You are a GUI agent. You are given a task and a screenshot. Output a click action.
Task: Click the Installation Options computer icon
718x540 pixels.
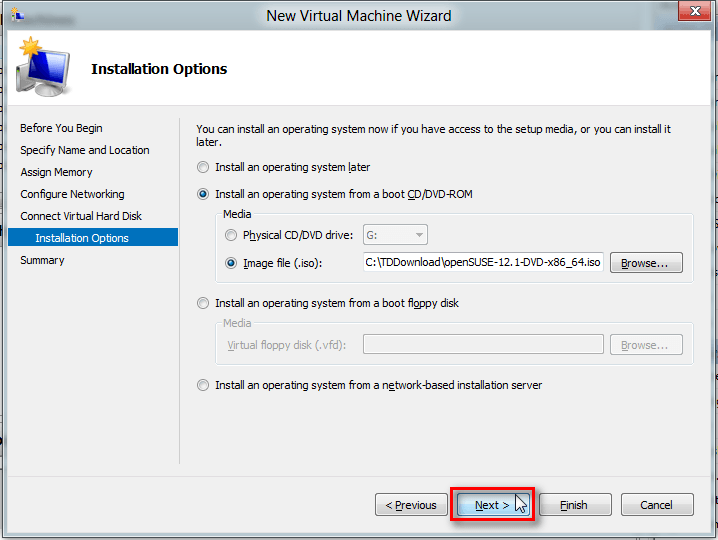[x=44, y=68]
